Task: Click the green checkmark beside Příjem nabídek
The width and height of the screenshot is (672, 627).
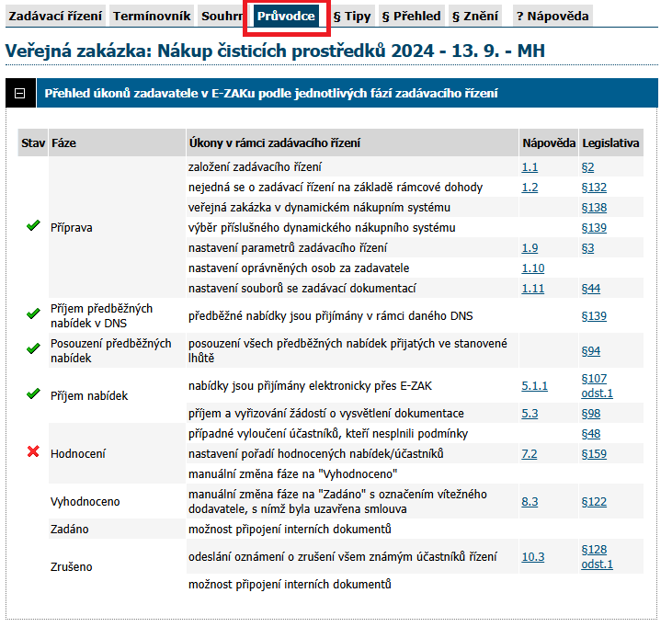Action: tap(33, 394)
